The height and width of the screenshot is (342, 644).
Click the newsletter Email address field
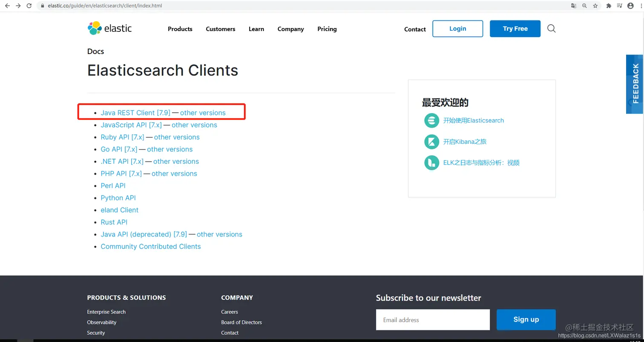pos(433,320)
